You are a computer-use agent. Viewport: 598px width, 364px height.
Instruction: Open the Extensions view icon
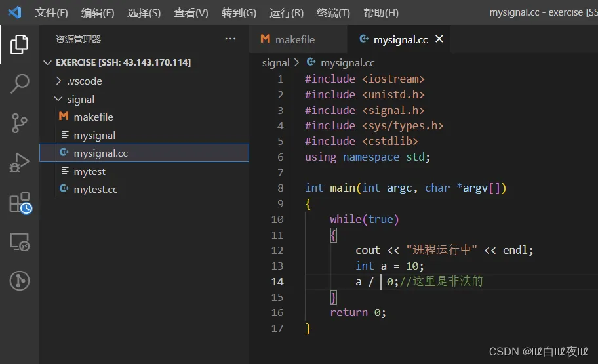[19, 203]
